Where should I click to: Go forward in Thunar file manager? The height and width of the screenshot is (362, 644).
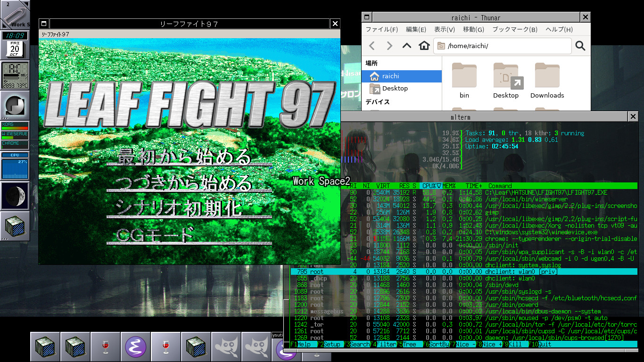click(389, 46)
